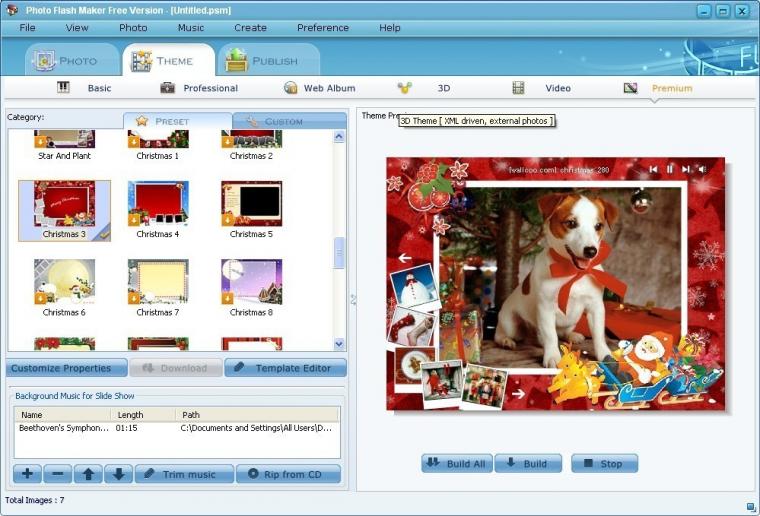
Task: Click the status bar corner icon
Action: point(751,507)
